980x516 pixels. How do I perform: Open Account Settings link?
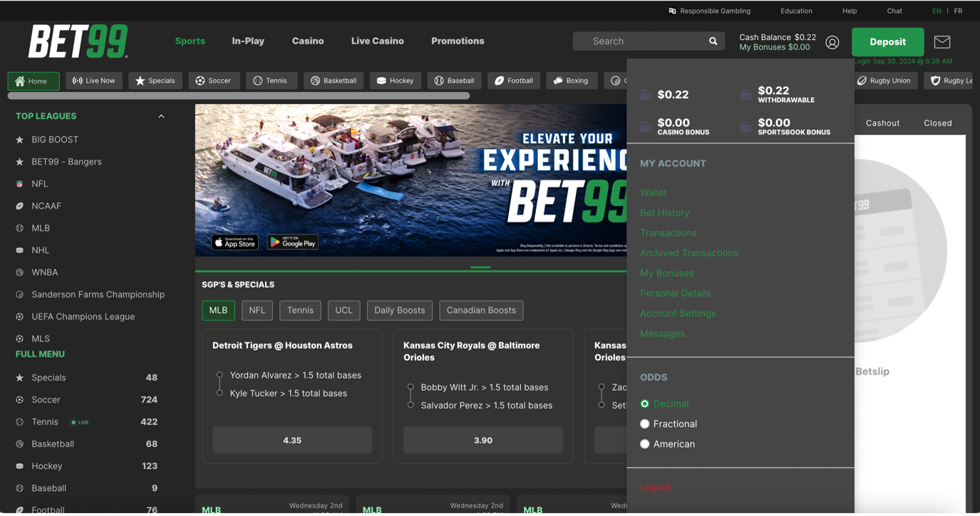click(x=678, y=313)
